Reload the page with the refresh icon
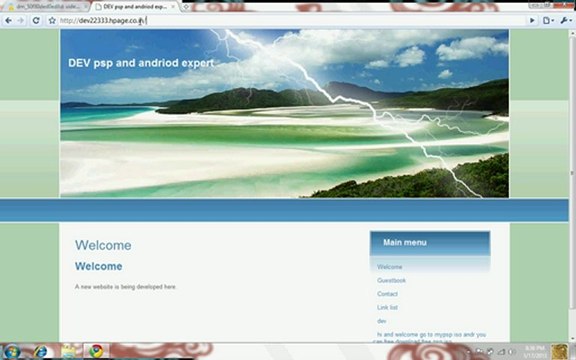The image size is (576, 360). [x=36, y=21]
